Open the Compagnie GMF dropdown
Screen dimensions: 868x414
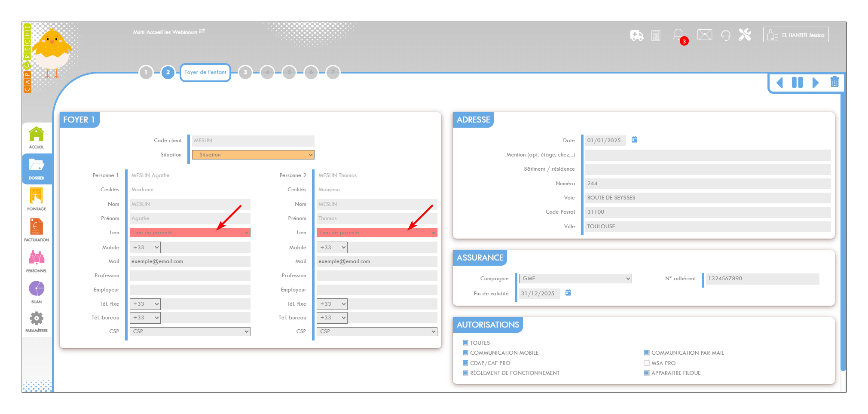click(575, 279)
